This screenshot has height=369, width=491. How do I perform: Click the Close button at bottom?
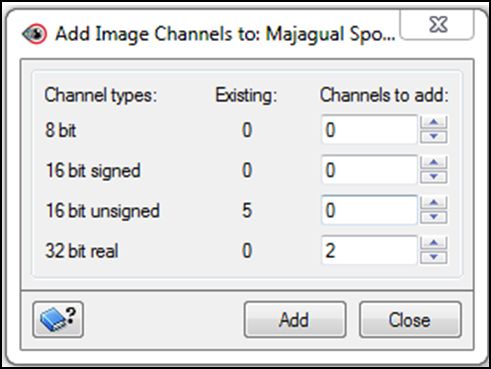click(410, 320)
